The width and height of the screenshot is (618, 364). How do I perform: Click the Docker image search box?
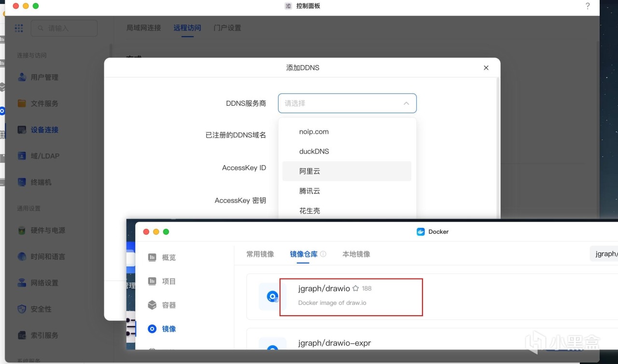604,254
